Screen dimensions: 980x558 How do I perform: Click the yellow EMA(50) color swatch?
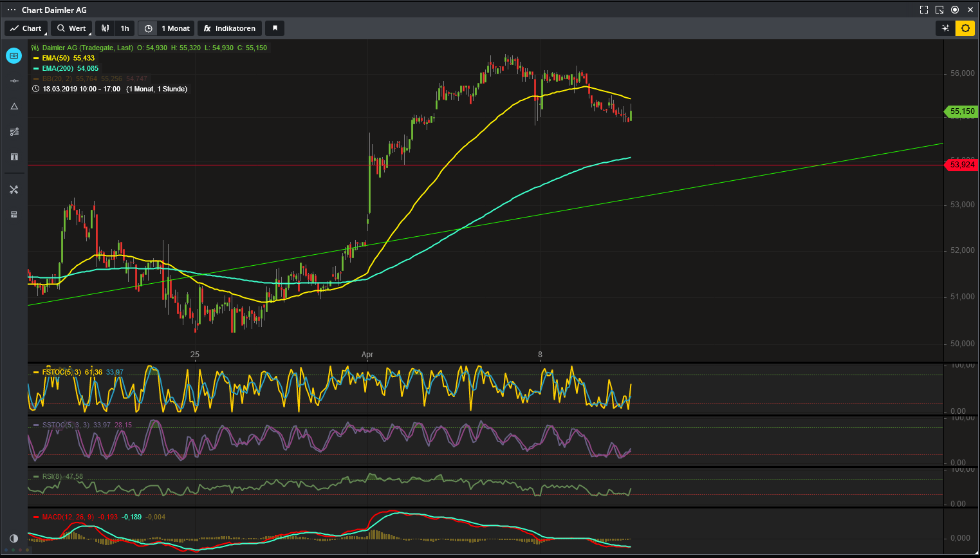(x=36, y=58)
